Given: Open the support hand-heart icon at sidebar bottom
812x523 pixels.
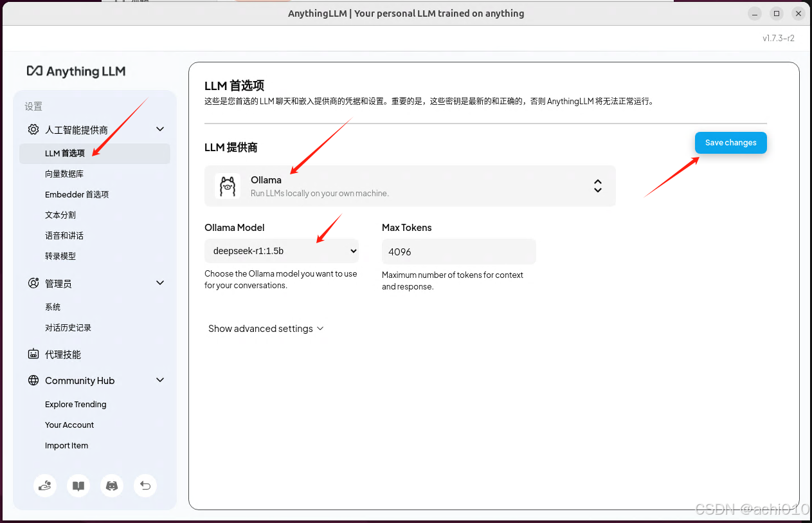Looking at the screenshot, I should 45,486.
